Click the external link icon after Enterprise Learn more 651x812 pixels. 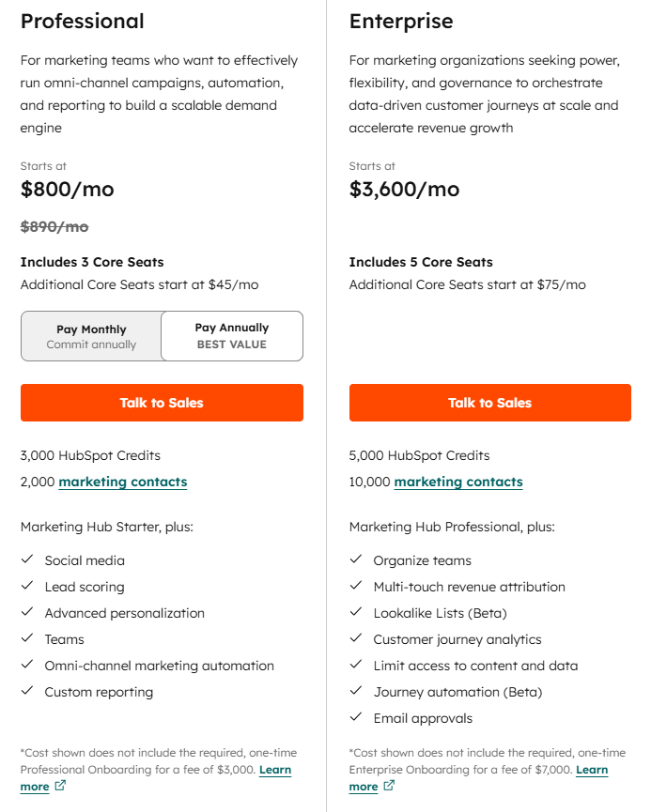click(390, 786)
